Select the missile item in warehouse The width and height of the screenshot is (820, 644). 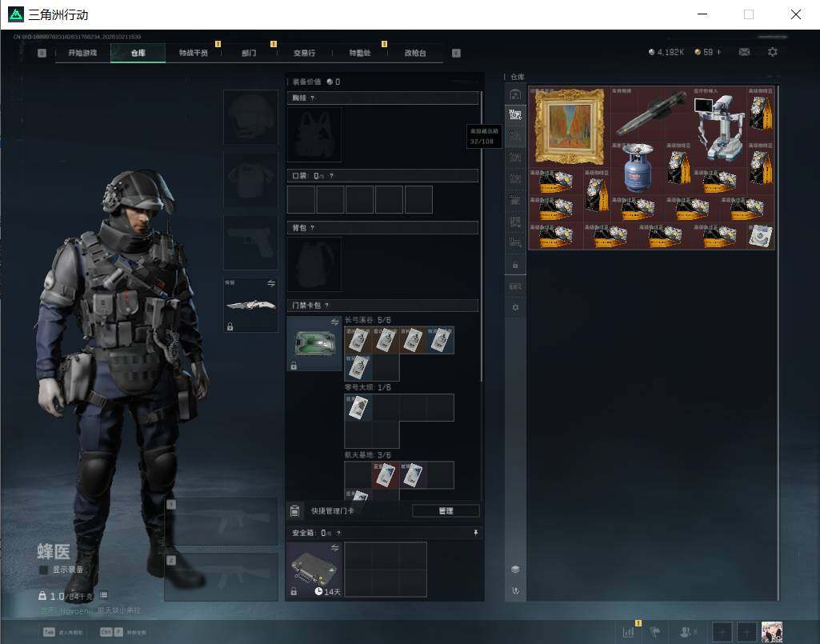[x=651, y=114]
